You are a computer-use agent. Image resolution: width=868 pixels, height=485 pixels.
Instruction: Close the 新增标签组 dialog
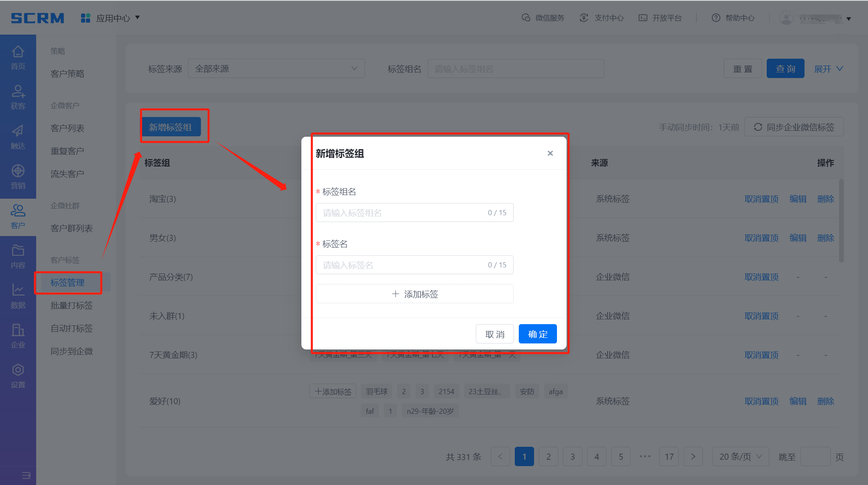click(x=550, y=153)
